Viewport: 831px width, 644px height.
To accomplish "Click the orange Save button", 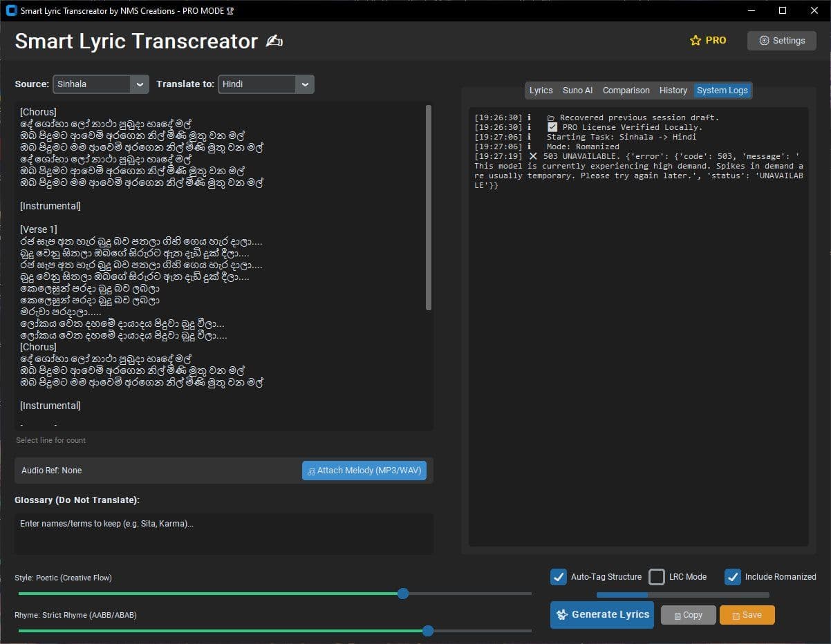I will (747, 615).
